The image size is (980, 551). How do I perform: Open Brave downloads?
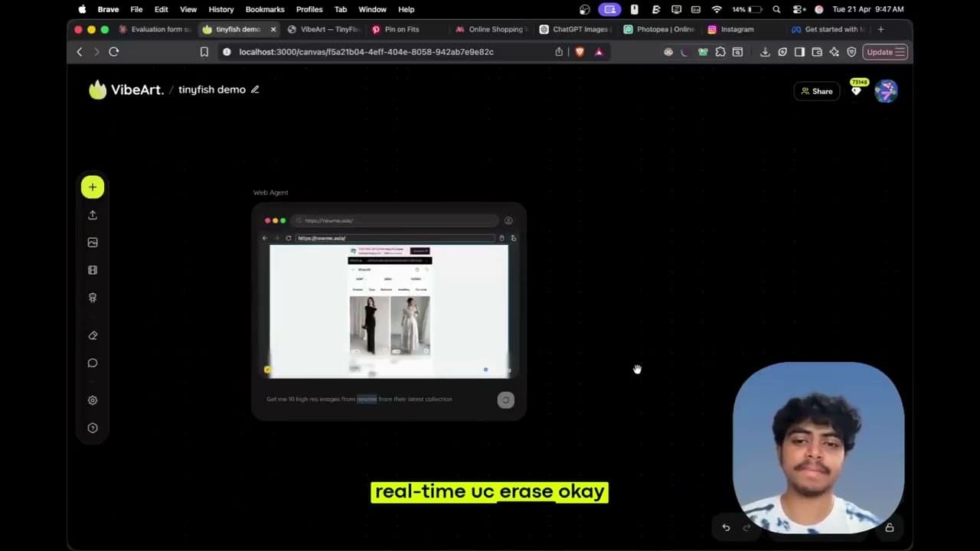(x=765, y=52)
